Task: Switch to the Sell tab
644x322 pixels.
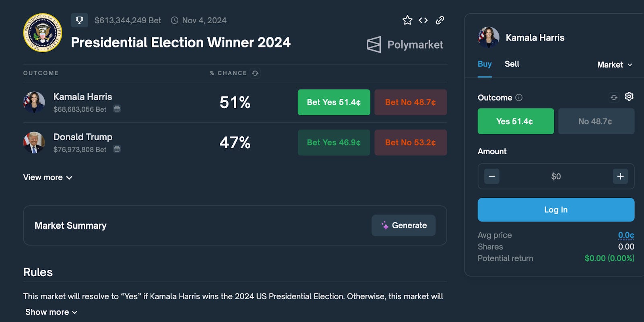Action: pos(512,64)
